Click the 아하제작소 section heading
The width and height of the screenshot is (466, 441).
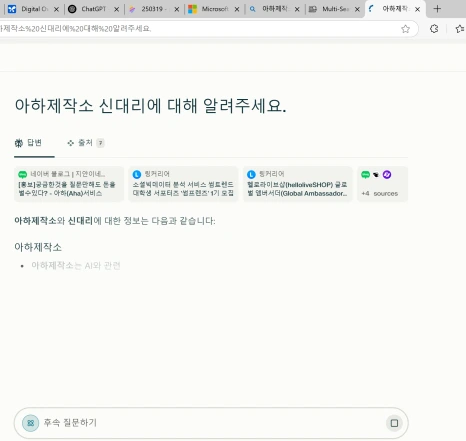click(38, 247)
